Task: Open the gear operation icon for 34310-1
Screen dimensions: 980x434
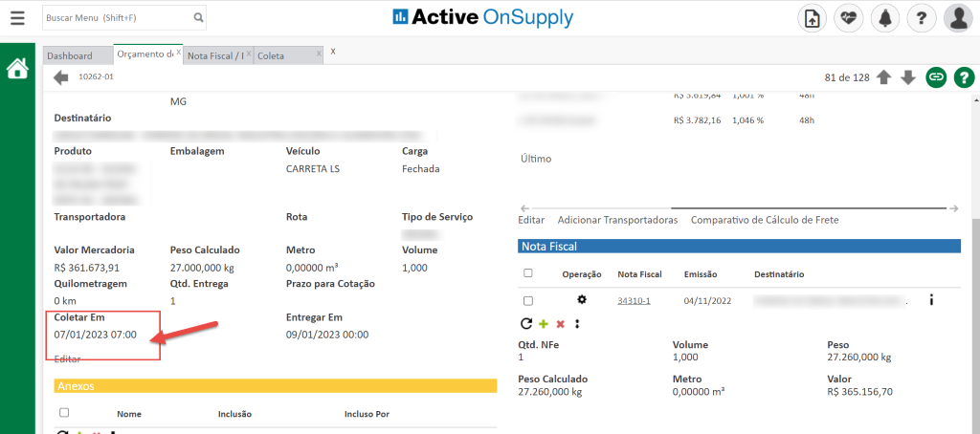Action: click(x=582, y=300)
